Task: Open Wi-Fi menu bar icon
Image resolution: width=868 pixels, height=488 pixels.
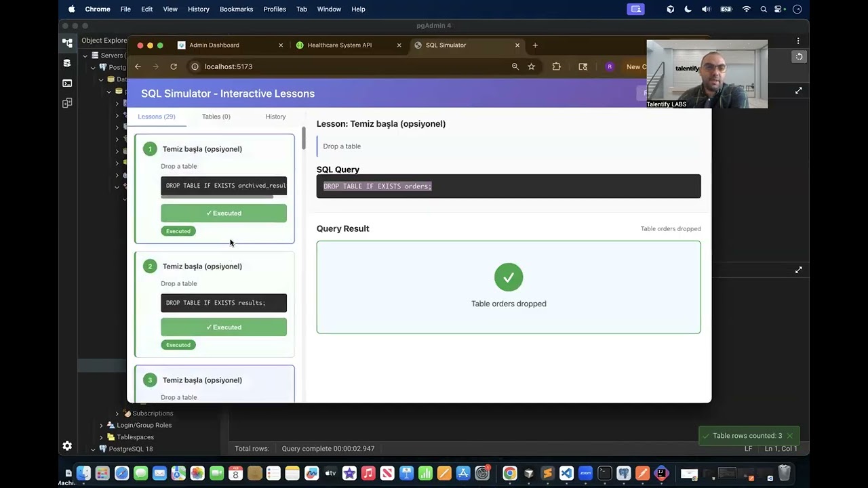Action: coord(747,9)
